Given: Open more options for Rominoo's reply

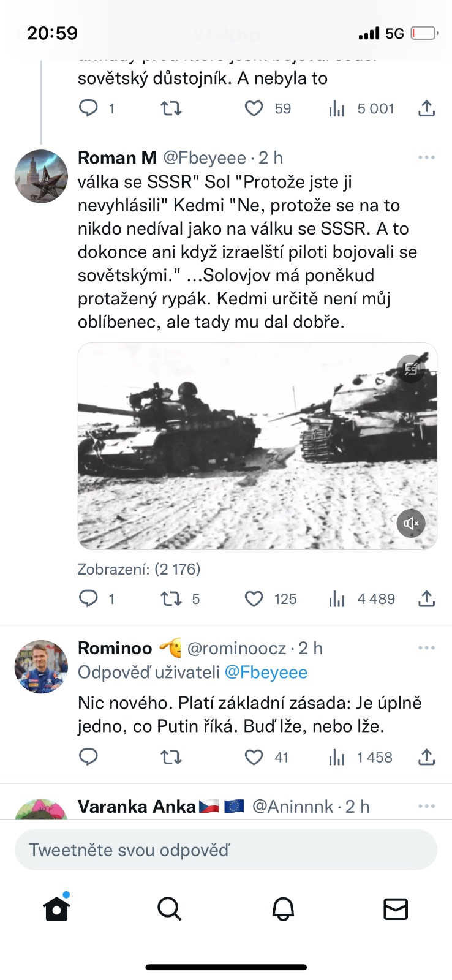Looking at the screenshot, I should click(426, 647).
